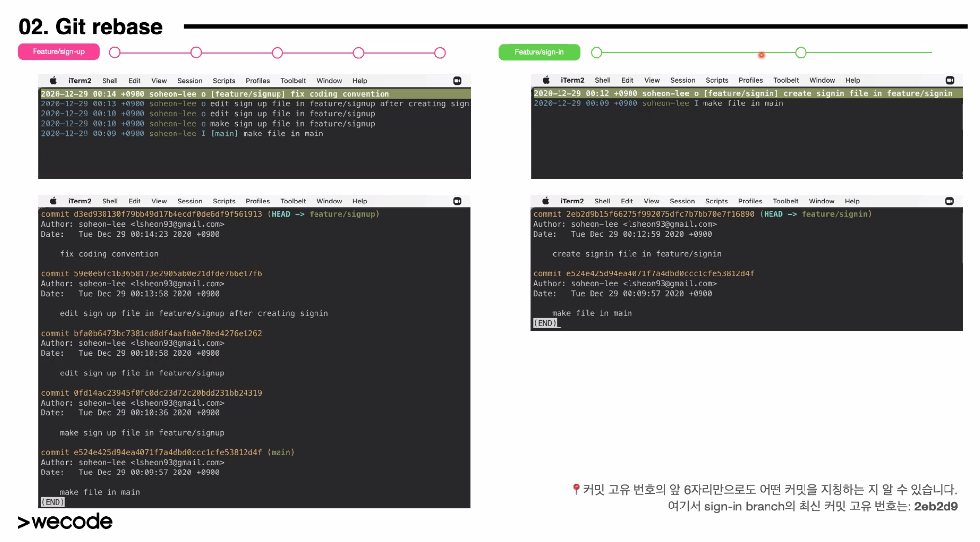Click camera icon in top-right terminal menu bar
This screenshot has height=542, width=980.
click(949, 80)
